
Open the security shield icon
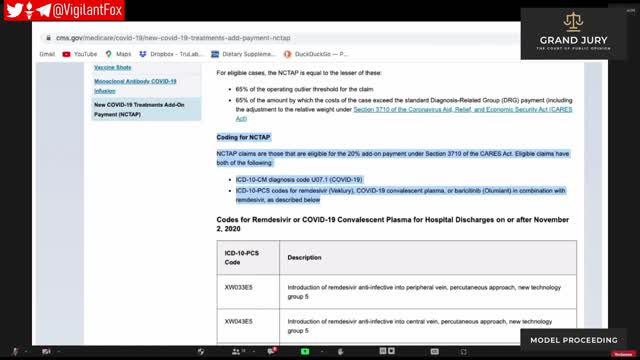coord(201,351)
